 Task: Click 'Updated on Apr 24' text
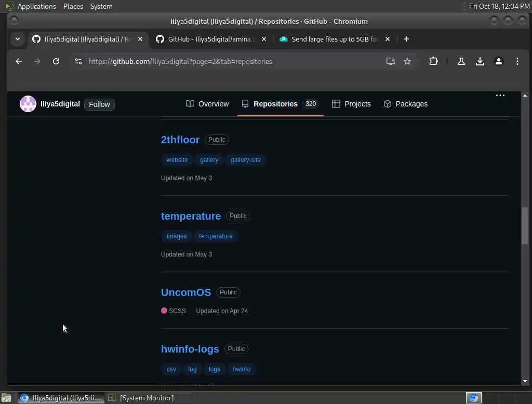[222, 311]
